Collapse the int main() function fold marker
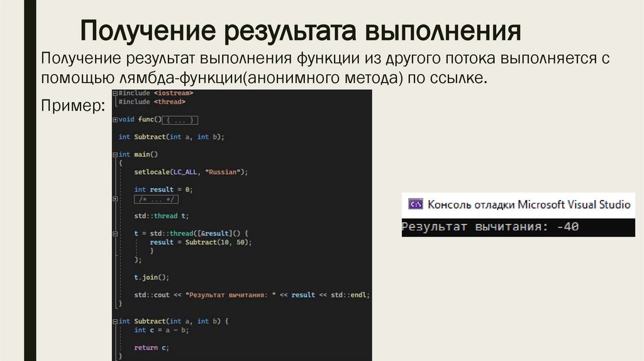Viewport: 644px width, 361px height. pyautogui.click(x=115, y=154)
